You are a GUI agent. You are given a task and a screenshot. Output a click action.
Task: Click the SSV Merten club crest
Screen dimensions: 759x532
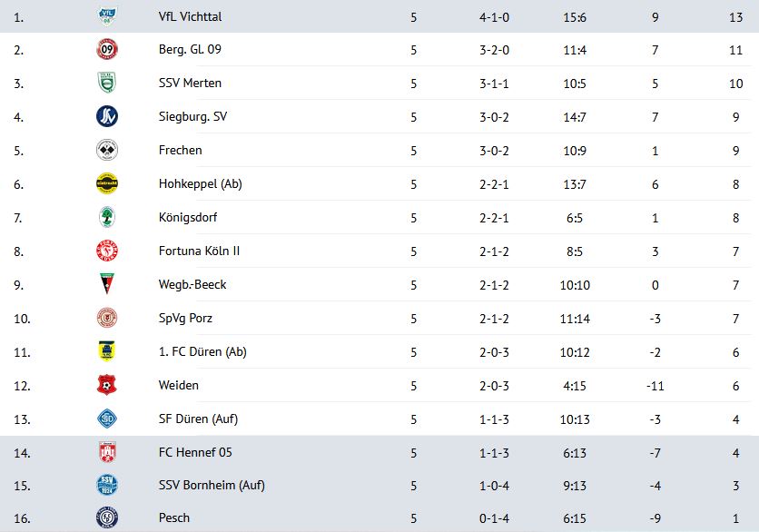pyautogui.click(x=107, y=83)
